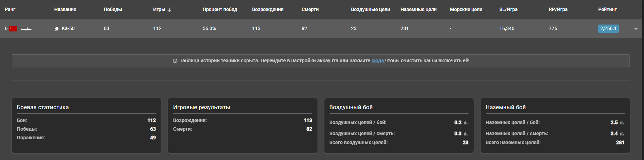Open chart for Воздушных целей / смерть
644x160 pixels.
click(465, 134)
